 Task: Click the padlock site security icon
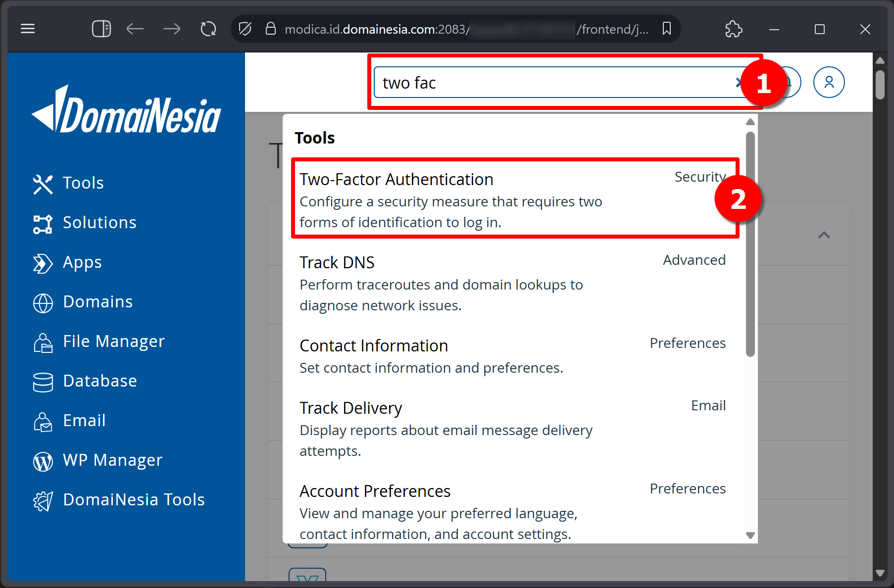[270, 29]
